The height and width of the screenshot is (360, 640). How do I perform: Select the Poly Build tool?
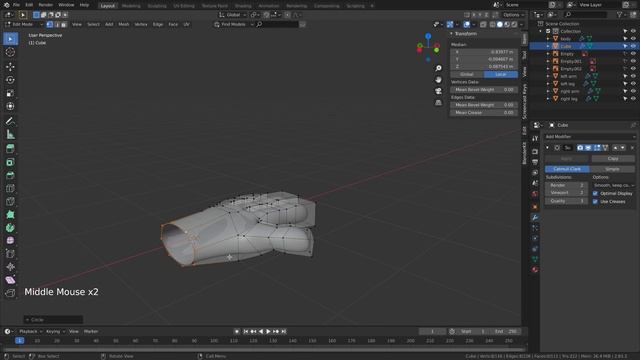click(x=10, y=214)
